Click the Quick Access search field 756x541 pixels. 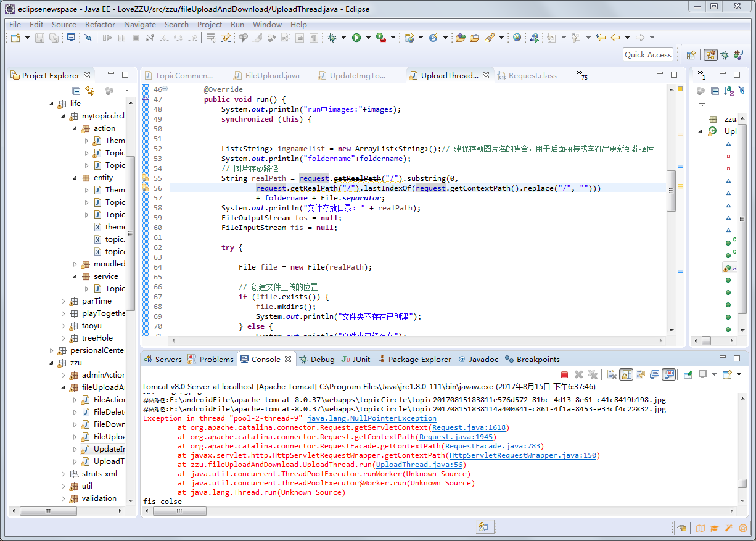coord(647,55)
